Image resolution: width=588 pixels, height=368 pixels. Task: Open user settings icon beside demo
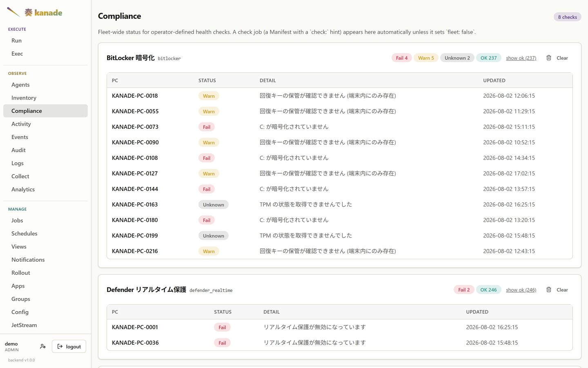pos(43,346)
